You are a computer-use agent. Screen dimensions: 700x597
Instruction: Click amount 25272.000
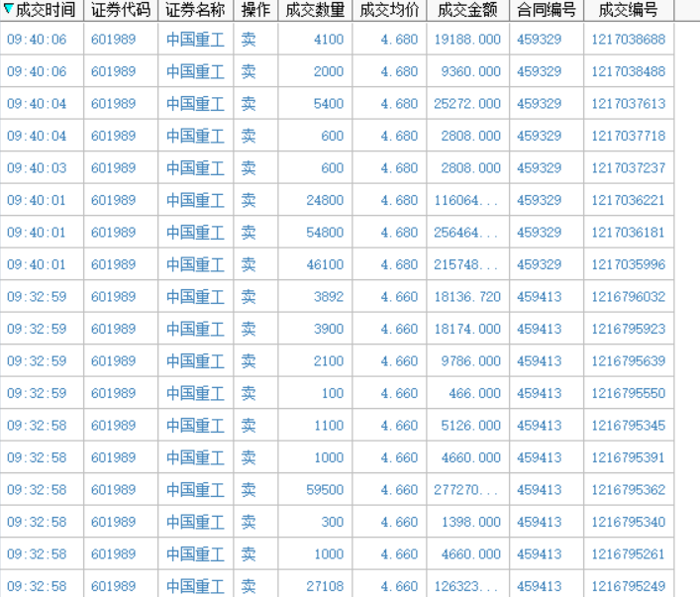click(x=467, y=104)
